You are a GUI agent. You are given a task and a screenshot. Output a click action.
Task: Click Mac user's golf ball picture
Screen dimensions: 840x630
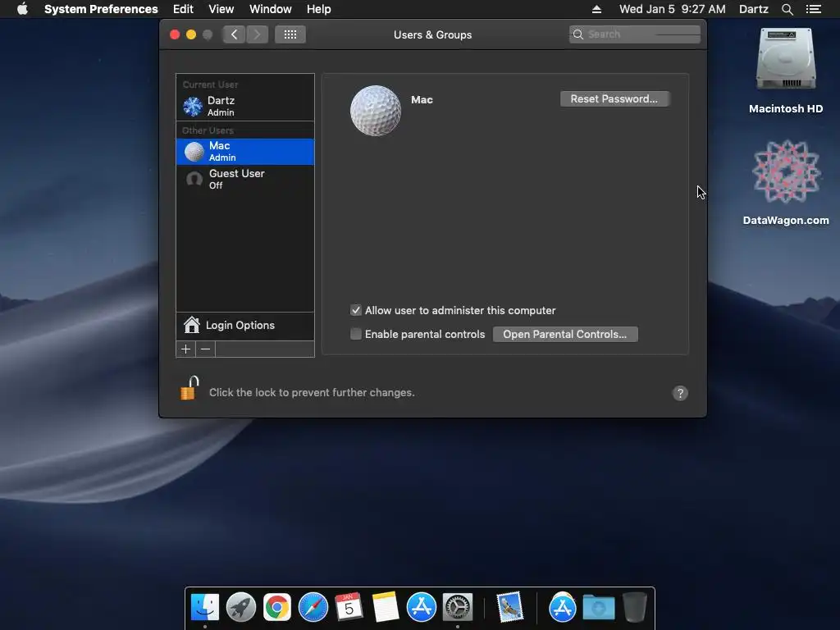tap(376, 111)
